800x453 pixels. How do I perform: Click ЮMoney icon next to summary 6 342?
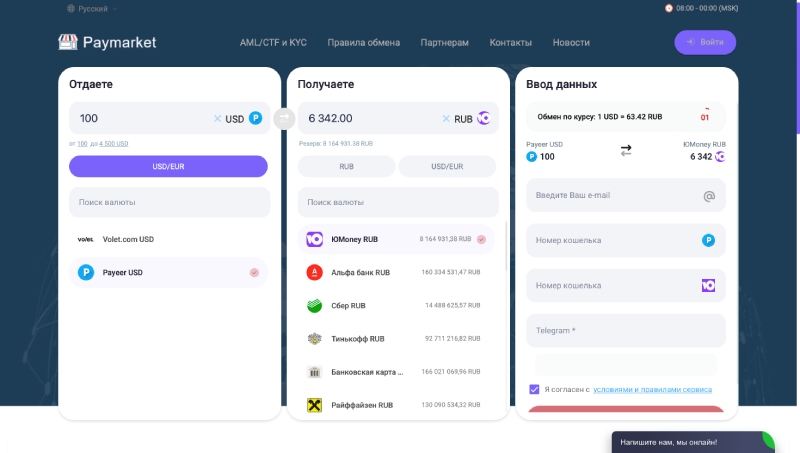click(720, 157)
